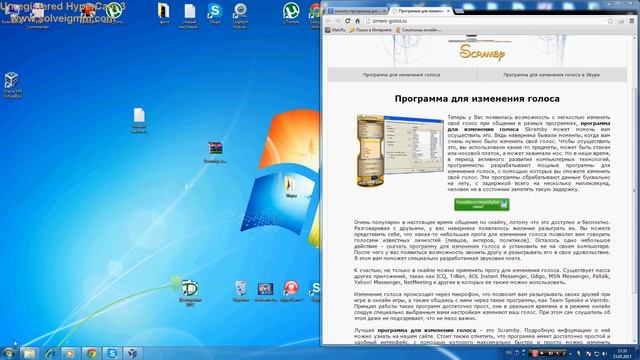Open 'Программа для изменения голоса' site menu
The width and height of the screenshot is (640, 360).
coord(402,75)
